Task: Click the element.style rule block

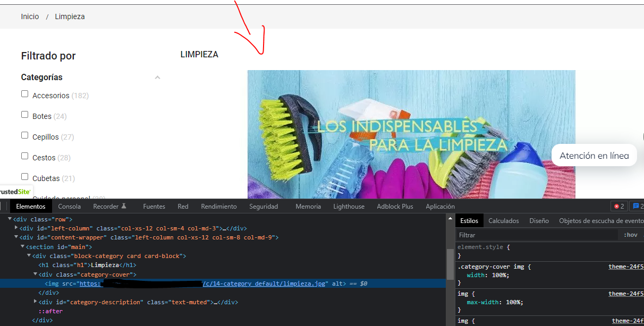Action: (x=549, y=251)
